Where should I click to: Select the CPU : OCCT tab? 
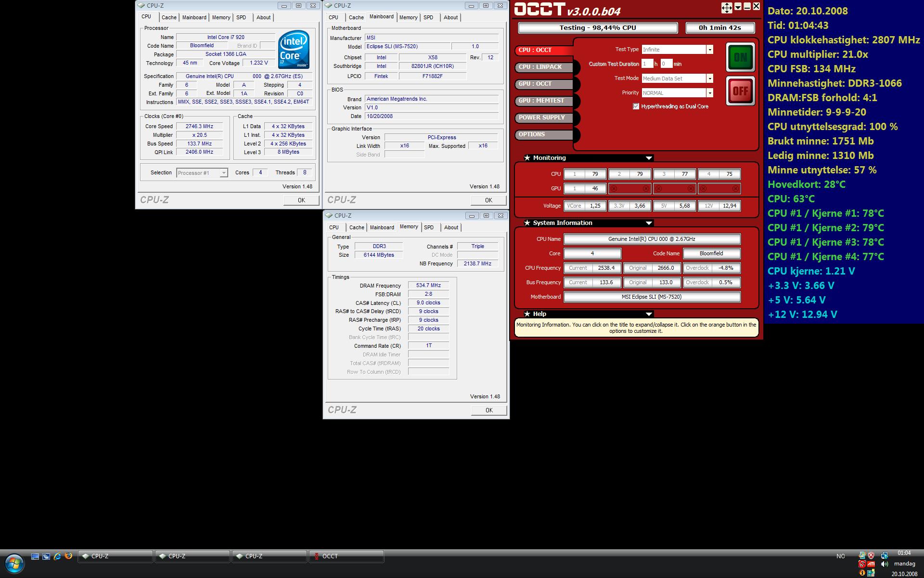(544, 50)
